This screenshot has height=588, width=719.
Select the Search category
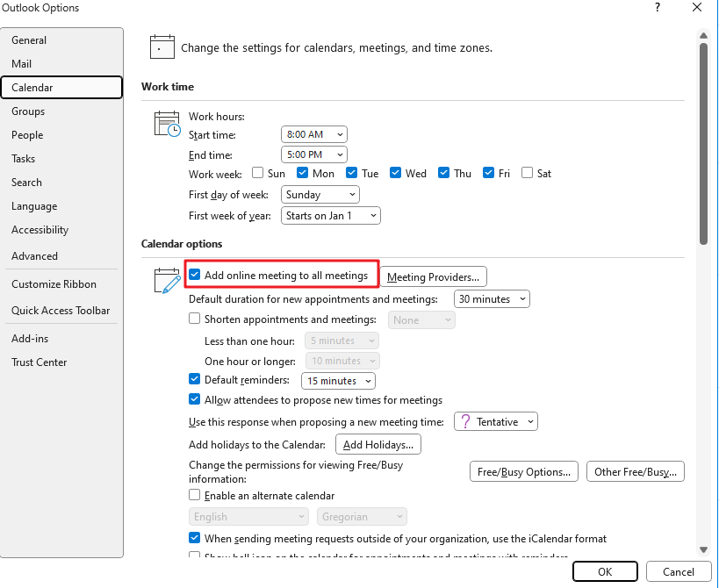(61, 183)
